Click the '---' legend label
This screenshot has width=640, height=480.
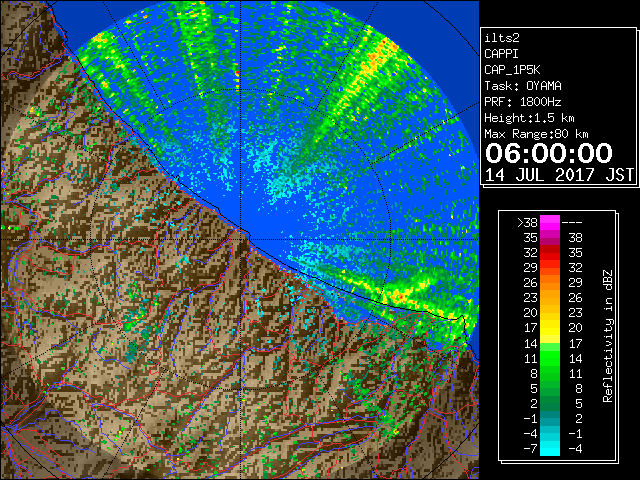point(572,222)
